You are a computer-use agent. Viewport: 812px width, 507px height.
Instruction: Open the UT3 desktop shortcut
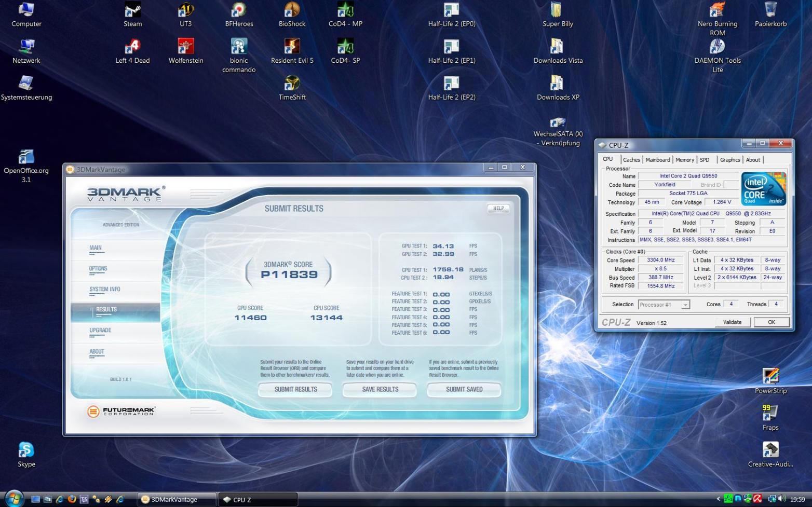coord(186,15)
